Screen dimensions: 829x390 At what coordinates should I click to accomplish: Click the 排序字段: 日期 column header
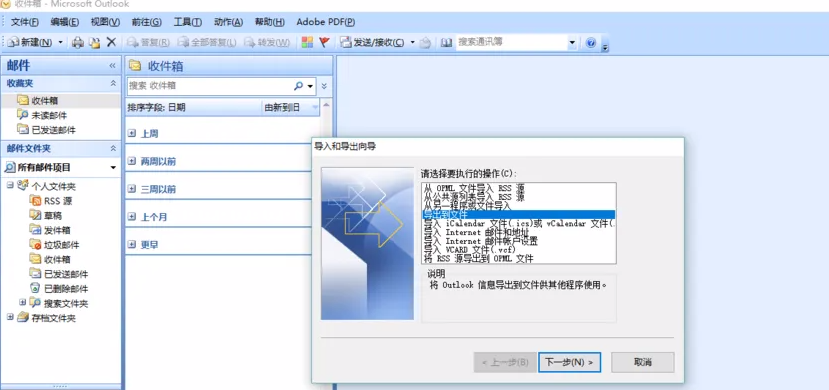pos(194,108)
